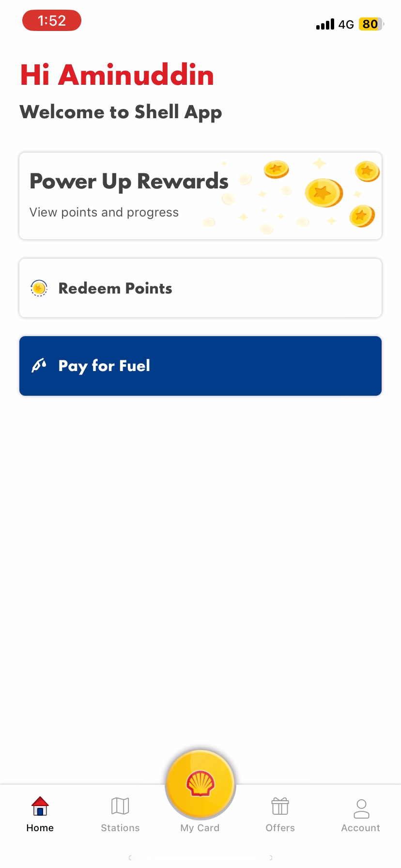The height and width of the screenshot is (868, 401).
Task: Switch to the Offers tab label
Action: (x=280, y=828)
